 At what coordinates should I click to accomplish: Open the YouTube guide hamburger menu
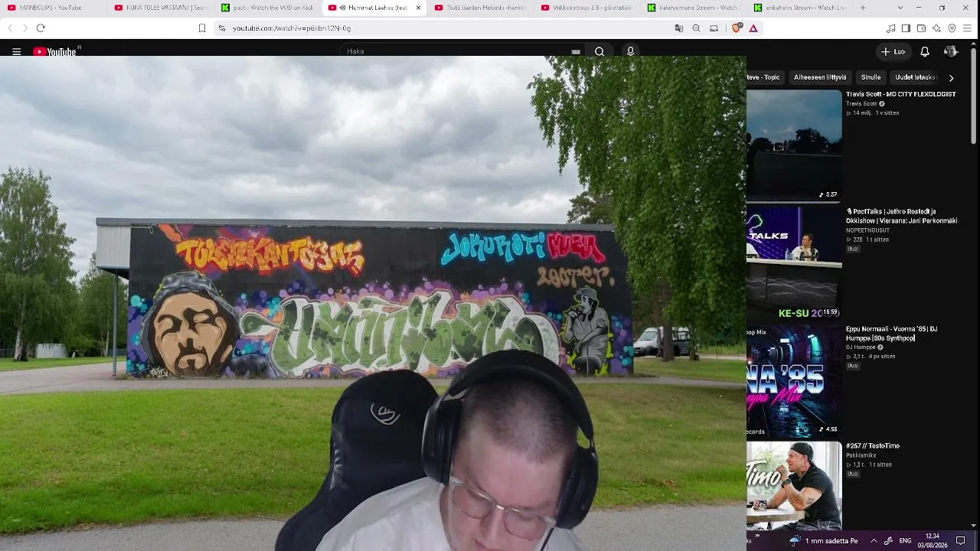pyautogui.click(x=16, y=52)
